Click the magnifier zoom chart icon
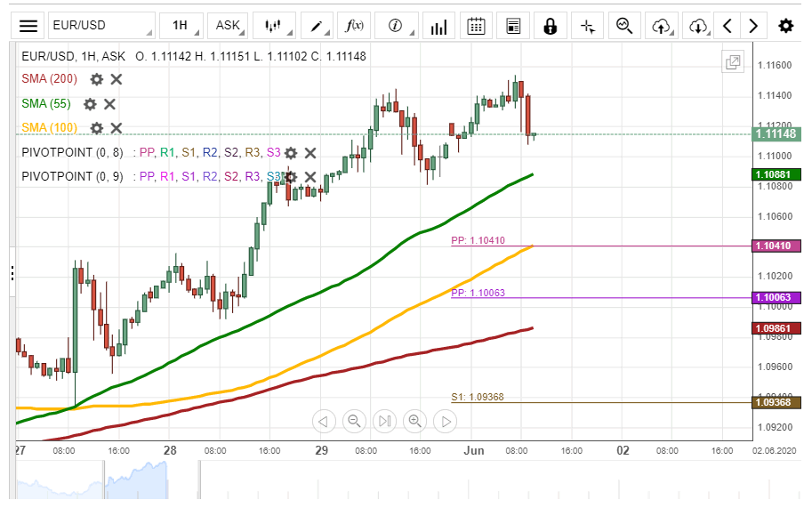 click(624, 26)
